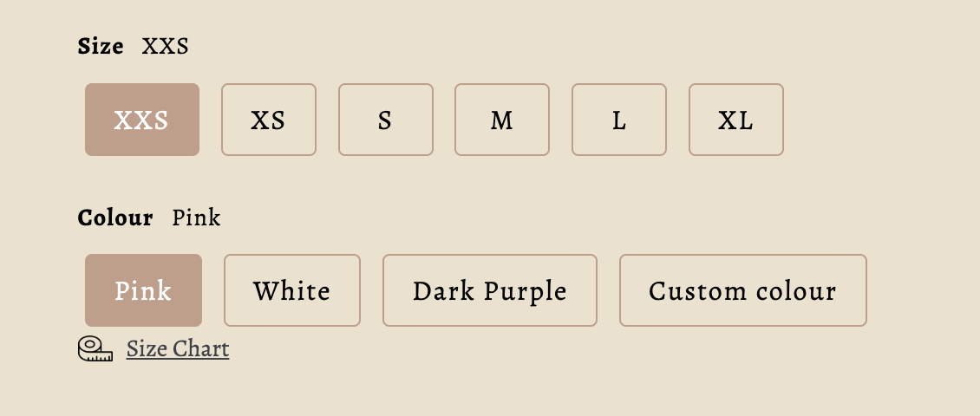Pick the Dark Purple colour

click(x=490, y=290)
